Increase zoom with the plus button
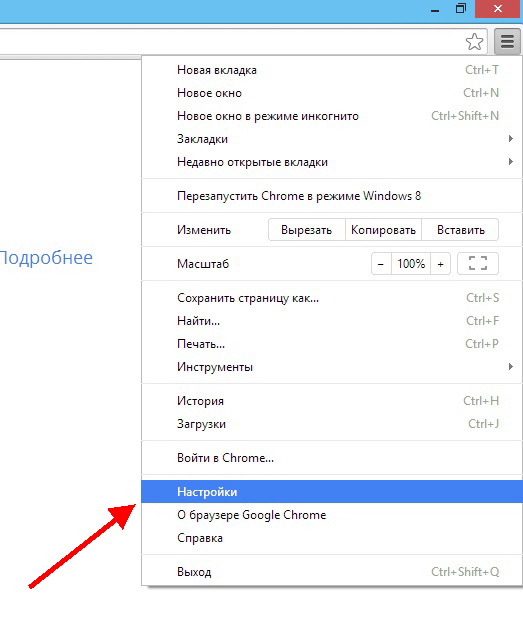Screen dimensions: 523x619 (441, 263)
